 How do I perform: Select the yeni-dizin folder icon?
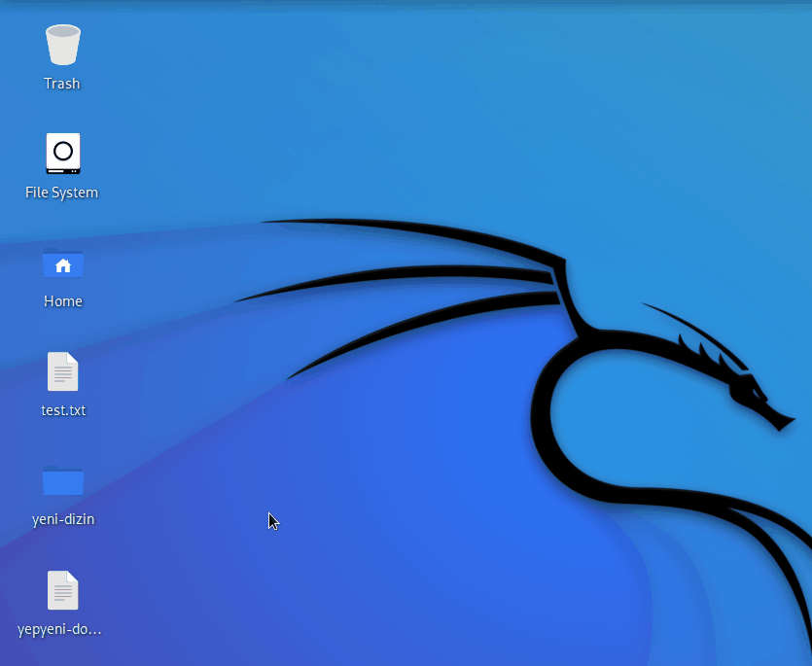62,480
